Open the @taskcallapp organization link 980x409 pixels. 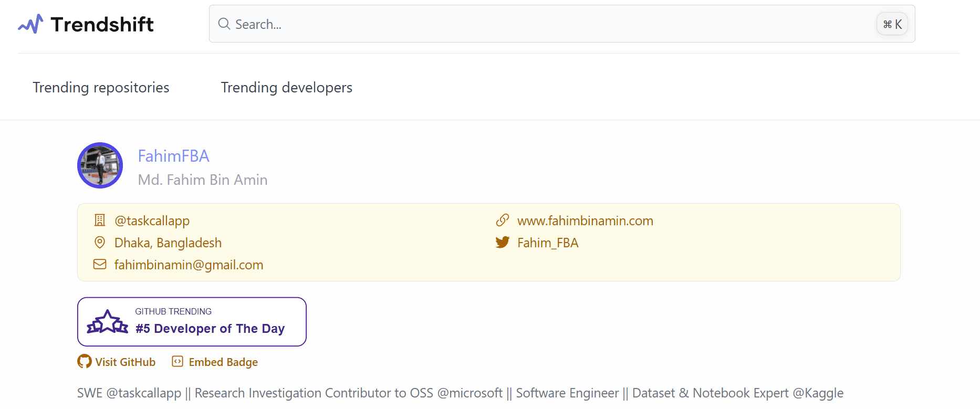(x=152, y=221)
